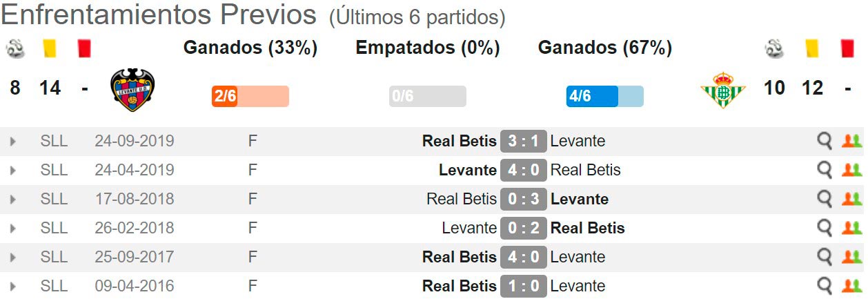Viewport: 868px width, 299px height.
Task: Click the blue 4/6 wins bar
Action: 605,96
